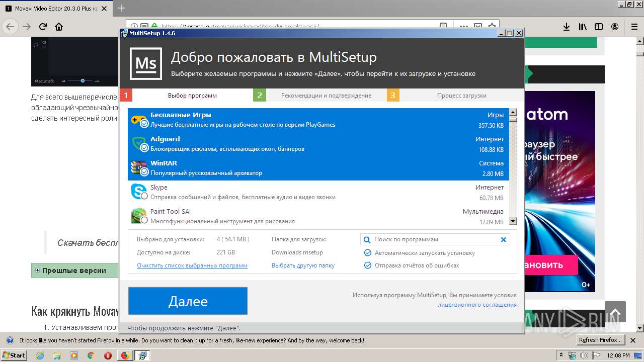This screenshot has height=362, width=644.
Task: Open Internet Explorer from taskbar
Action: pos(40,355)
